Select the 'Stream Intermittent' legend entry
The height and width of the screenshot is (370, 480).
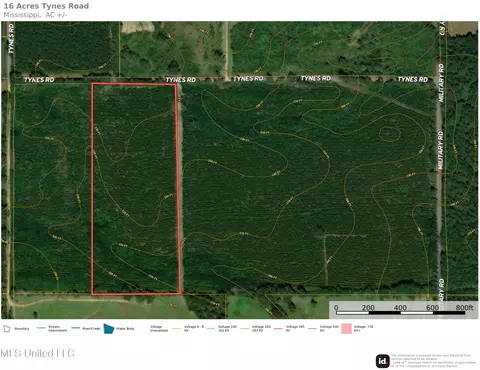click(52, 328)
